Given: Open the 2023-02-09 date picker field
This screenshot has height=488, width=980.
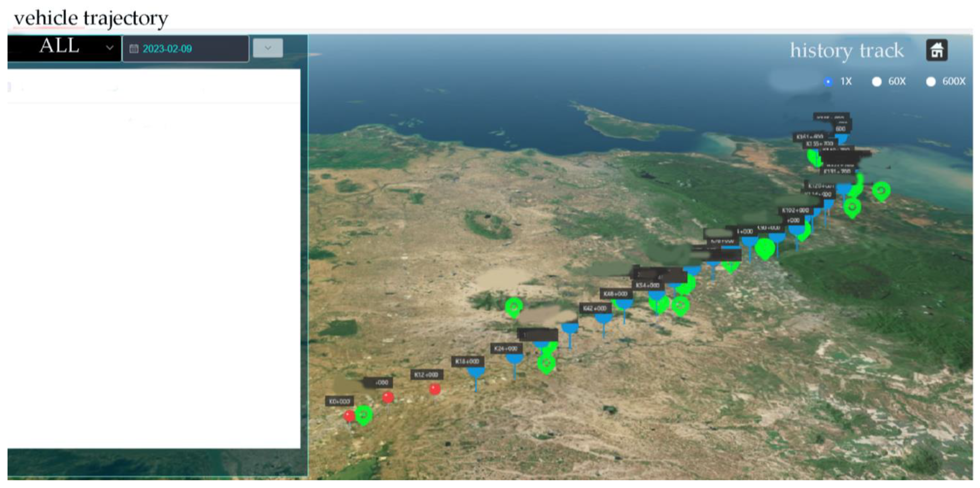Looking at the screenshot, I should point(185,49).
